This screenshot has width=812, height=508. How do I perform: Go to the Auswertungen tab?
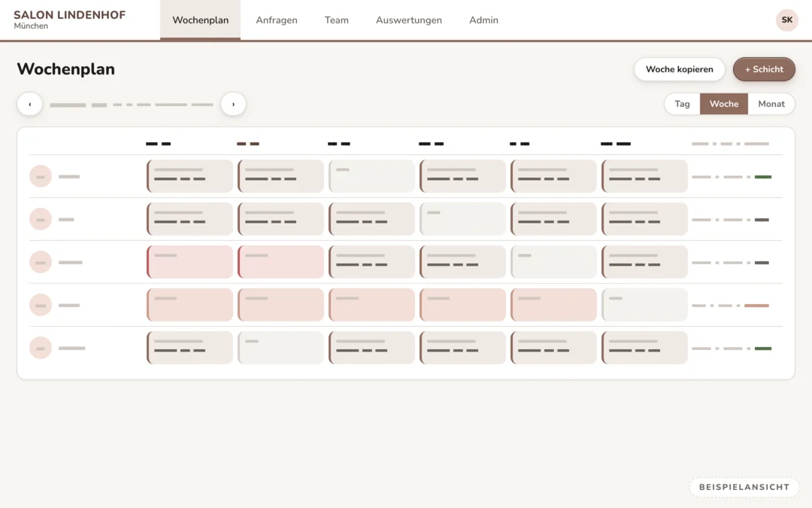[409, 20]
